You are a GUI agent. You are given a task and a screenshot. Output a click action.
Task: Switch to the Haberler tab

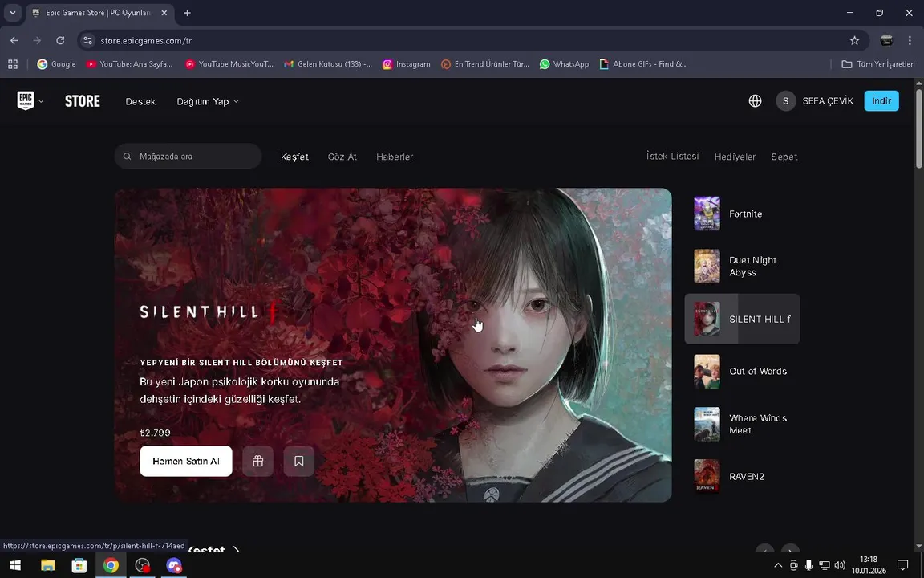click(x=395, y=157)
